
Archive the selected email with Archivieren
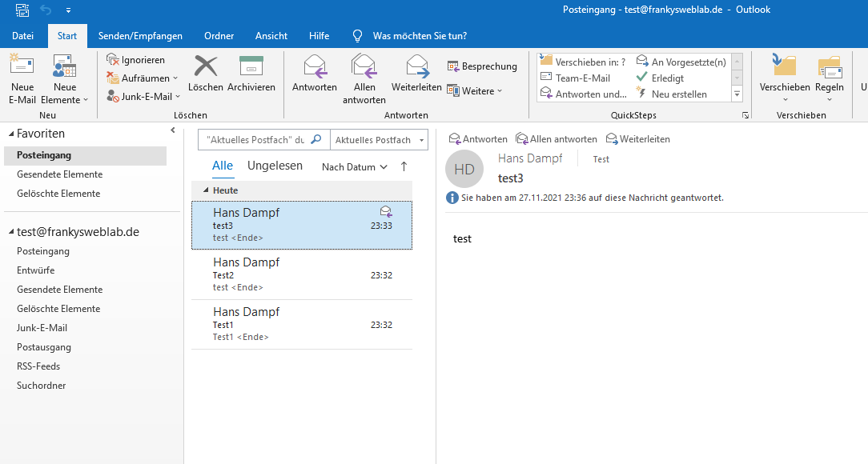click(251, 67)
